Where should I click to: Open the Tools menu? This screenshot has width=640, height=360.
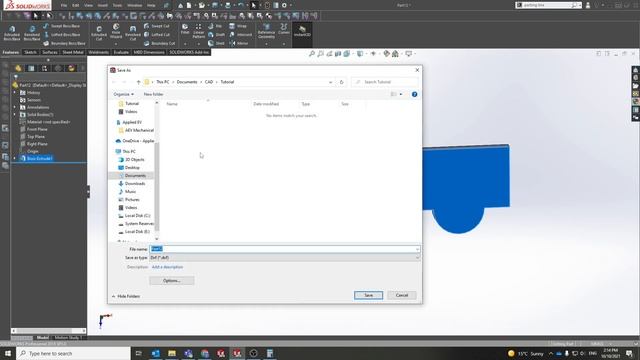point(117,5)
